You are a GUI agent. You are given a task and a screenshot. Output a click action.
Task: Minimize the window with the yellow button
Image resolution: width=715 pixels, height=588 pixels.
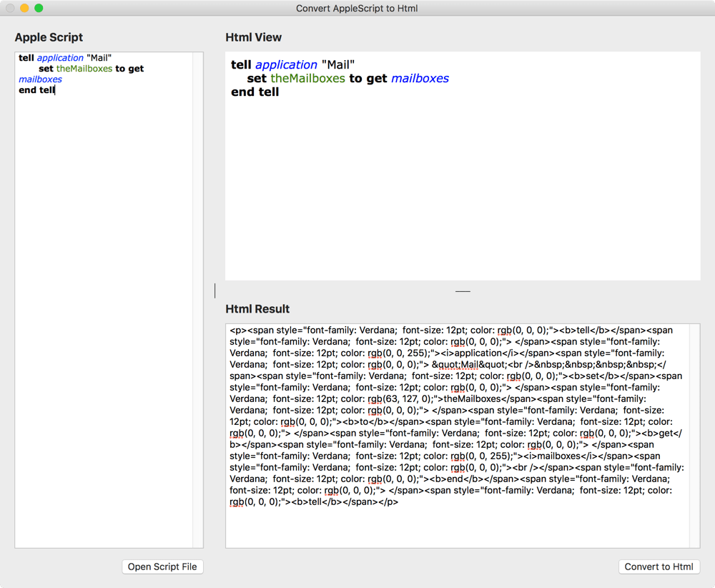click(24, 8)
